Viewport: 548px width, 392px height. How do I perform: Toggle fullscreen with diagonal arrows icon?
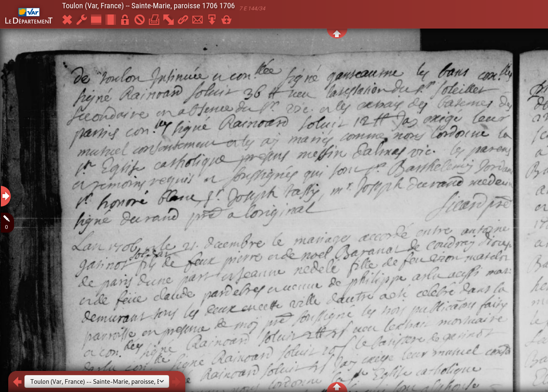(x=168, y=20)
